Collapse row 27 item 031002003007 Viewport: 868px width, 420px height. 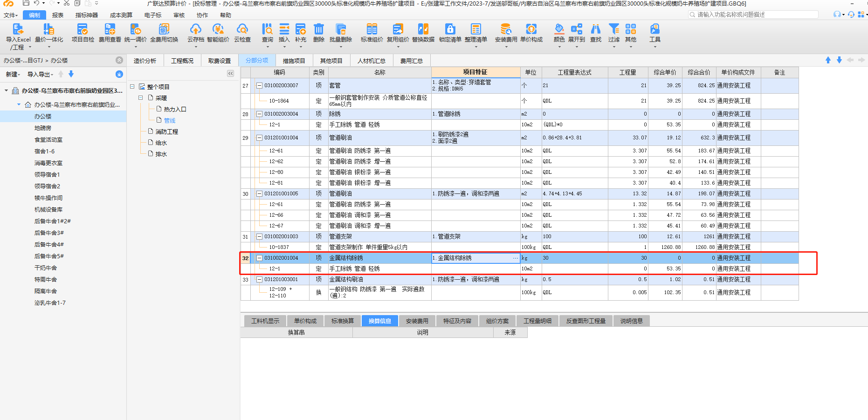pyautogui.click(x=259, y=85)
